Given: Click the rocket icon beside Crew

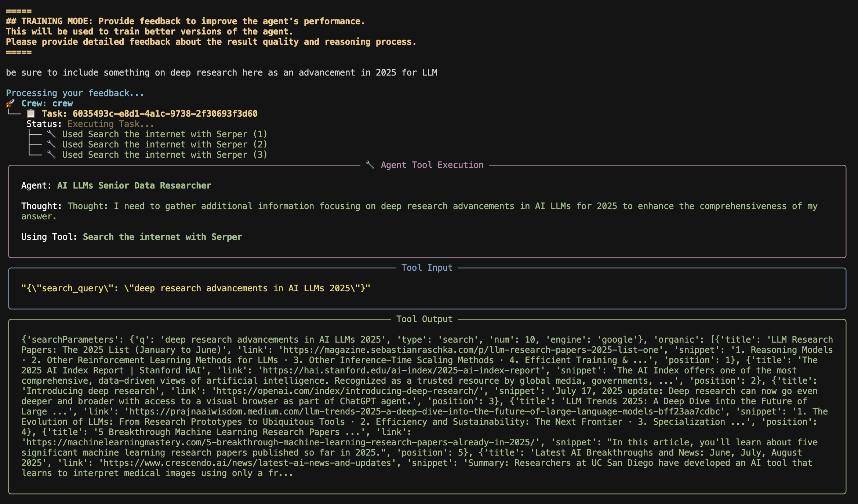Looking at the screenshot, I should (x=10, y=103).
